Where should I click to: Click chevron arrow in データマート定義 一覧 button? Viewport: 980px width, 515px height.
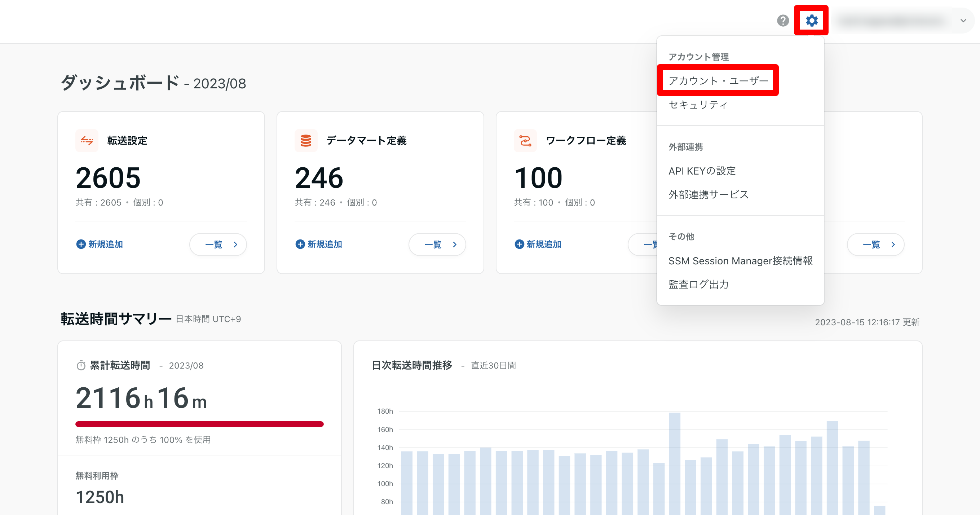tap(455, 245)
